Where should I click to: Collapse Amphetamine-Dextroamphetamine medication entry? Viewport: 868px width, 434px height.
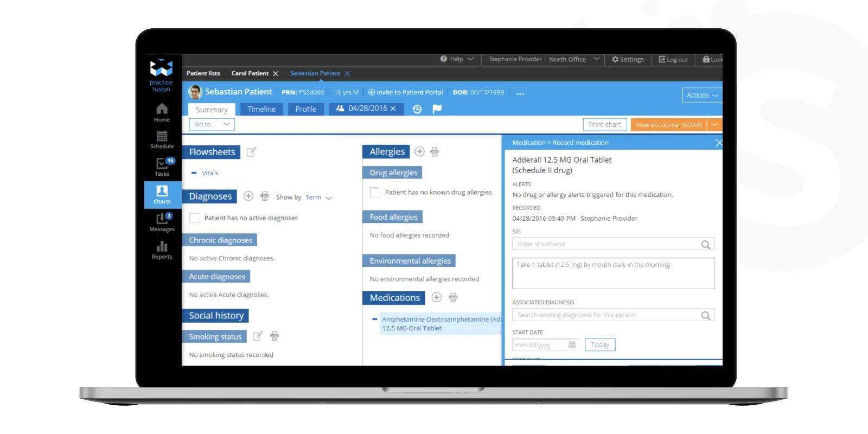[x=374, y=320]
